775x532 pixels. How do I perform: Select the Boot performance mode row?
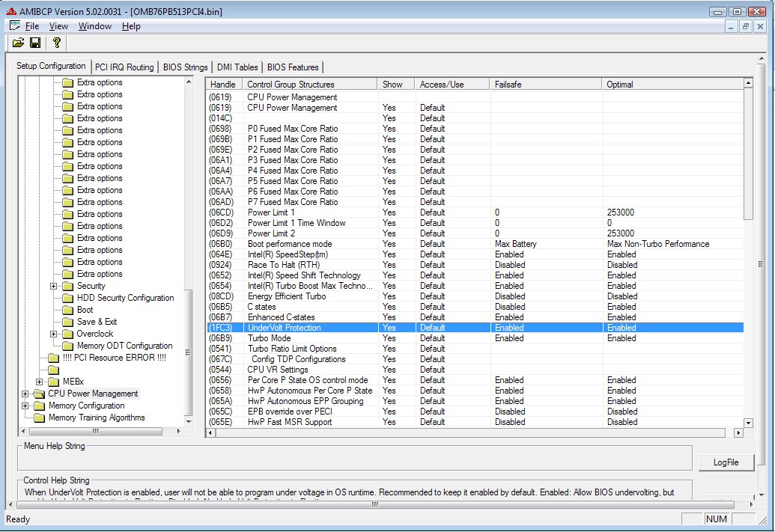point(475,244)
